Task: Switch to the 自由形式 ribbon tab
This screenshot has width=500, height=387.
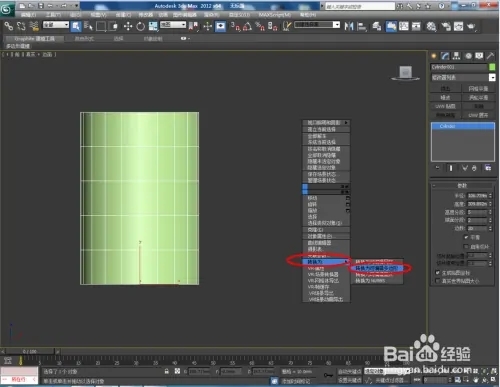Action: click(84, 39)
